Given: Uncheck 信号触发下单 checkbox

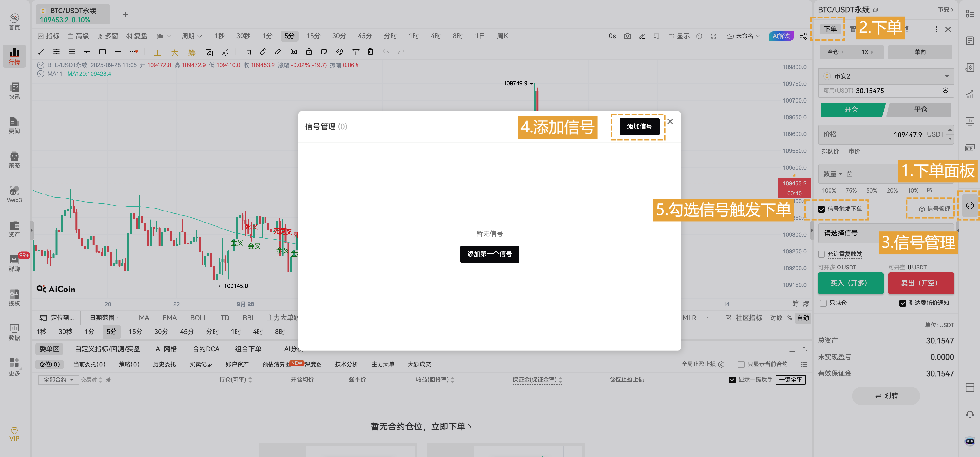Looking at the screenshot, I should pos(821,209).
